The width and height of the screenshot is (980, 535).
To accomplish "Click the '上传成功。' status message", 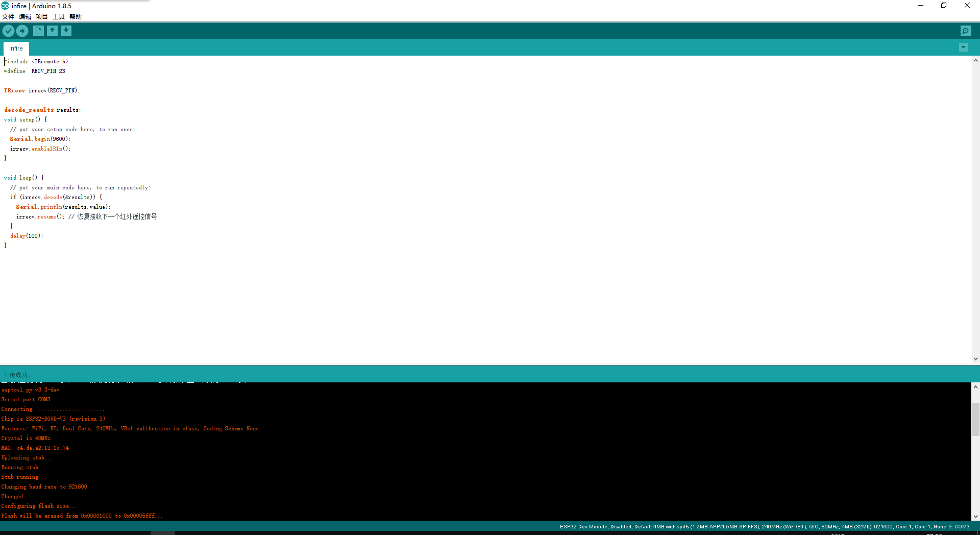I will point(18,375).
